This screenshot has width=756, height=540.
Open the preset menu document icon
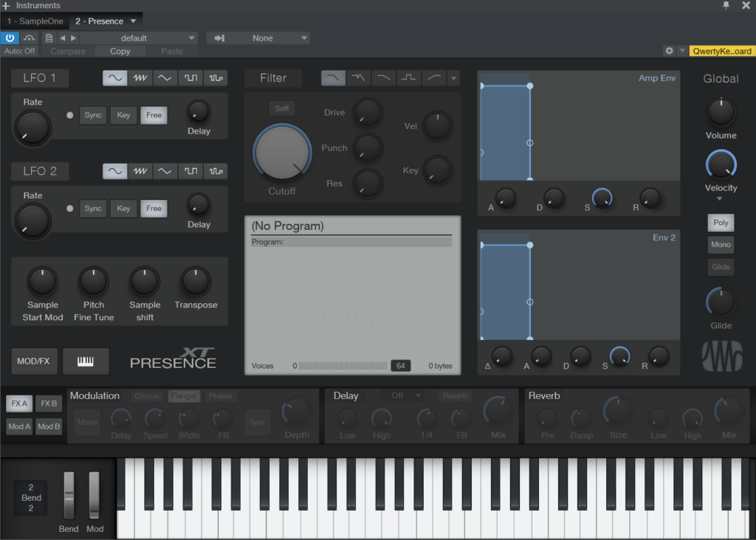pyautogui.click(x=49, y=38)
